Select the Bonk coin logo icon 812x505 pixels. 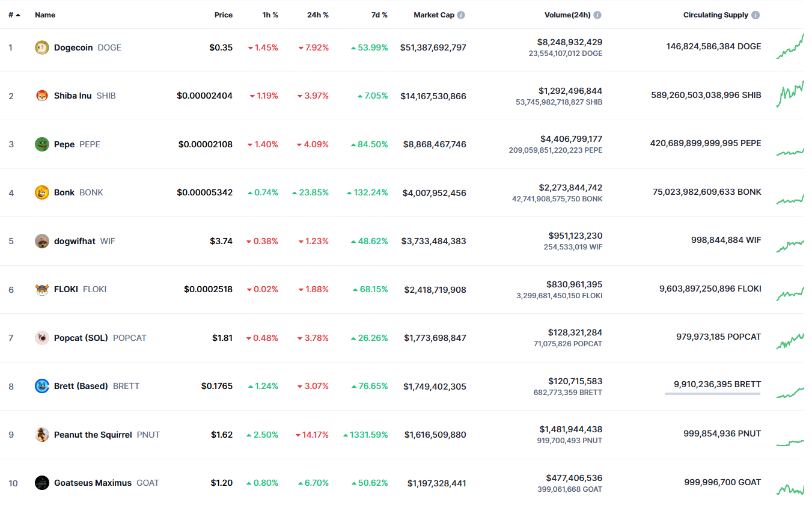coord(42,192)
